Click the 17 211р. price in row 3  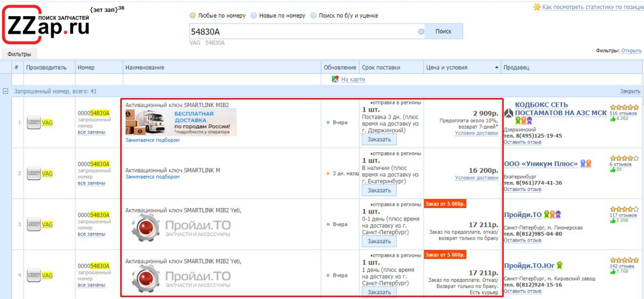pos(484,225)
